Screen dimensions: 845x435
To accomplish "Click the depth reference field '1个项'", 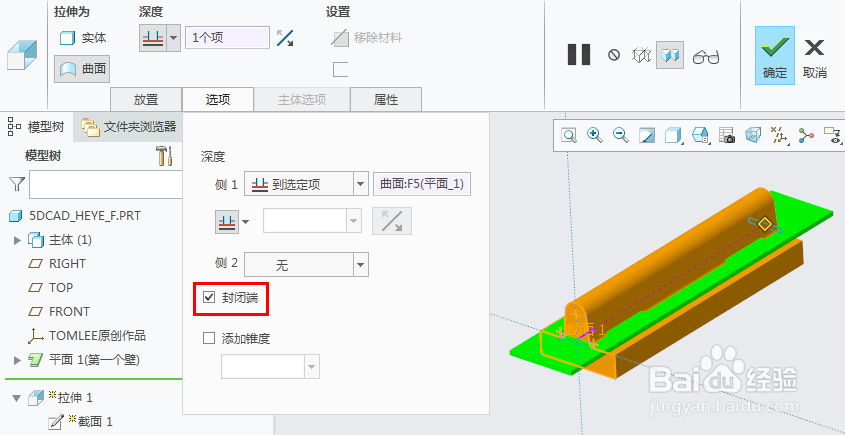I will coord(227,38).
